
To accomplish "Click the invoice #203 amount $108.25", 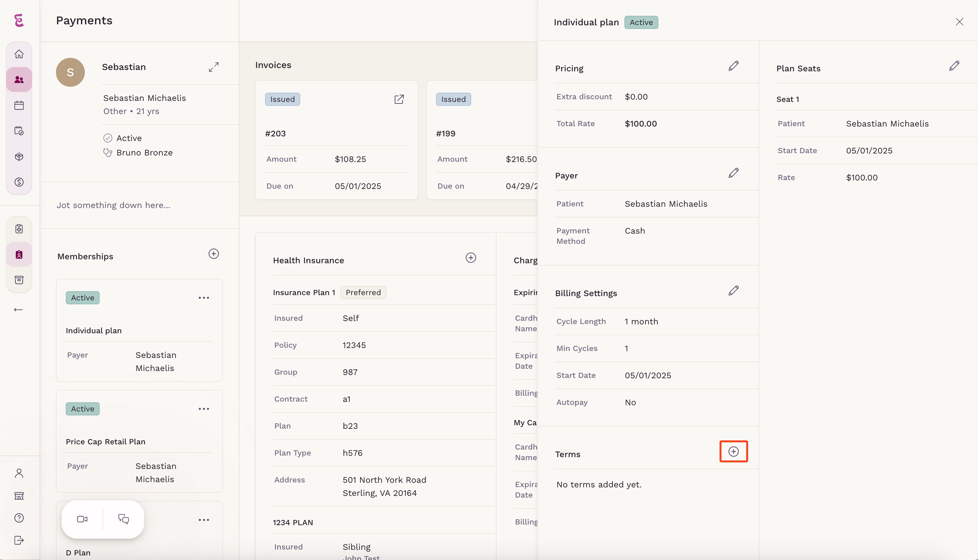I will click(x=350, y=159).
